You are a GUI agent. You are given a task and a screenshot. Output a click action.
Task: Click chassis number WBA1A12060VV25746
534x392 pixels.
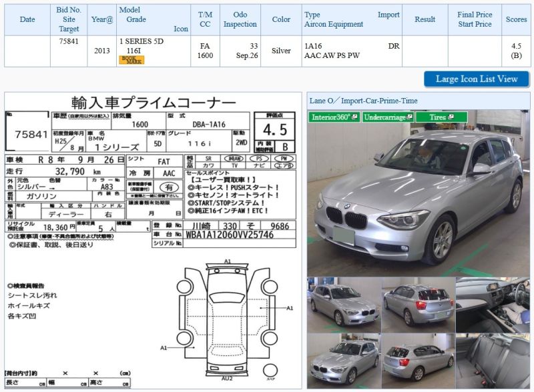[229, 235]
